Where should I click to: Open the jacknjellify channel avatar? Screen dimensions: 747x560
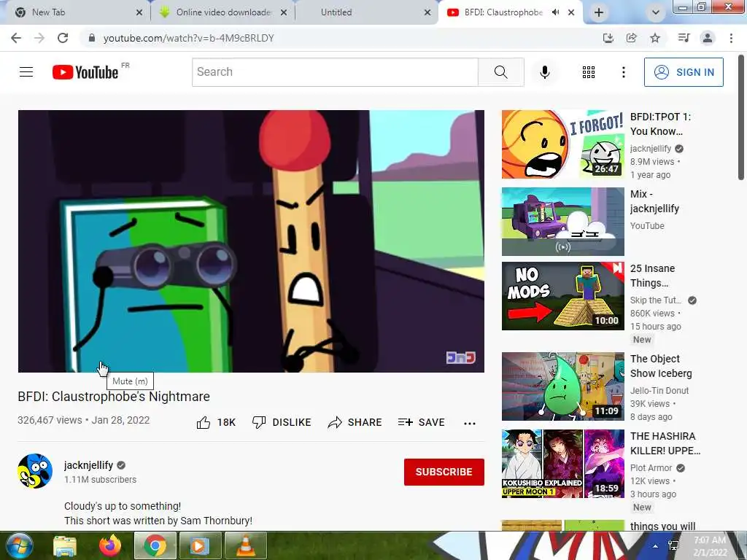pyautogui.click(x=35, y=471)
